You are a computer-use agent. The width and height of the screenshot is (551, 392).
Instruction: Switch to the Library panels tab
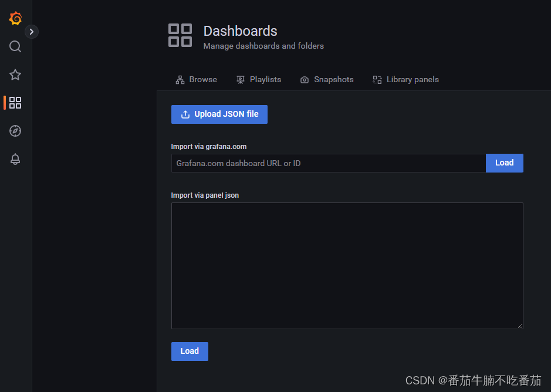coord(405,80)
